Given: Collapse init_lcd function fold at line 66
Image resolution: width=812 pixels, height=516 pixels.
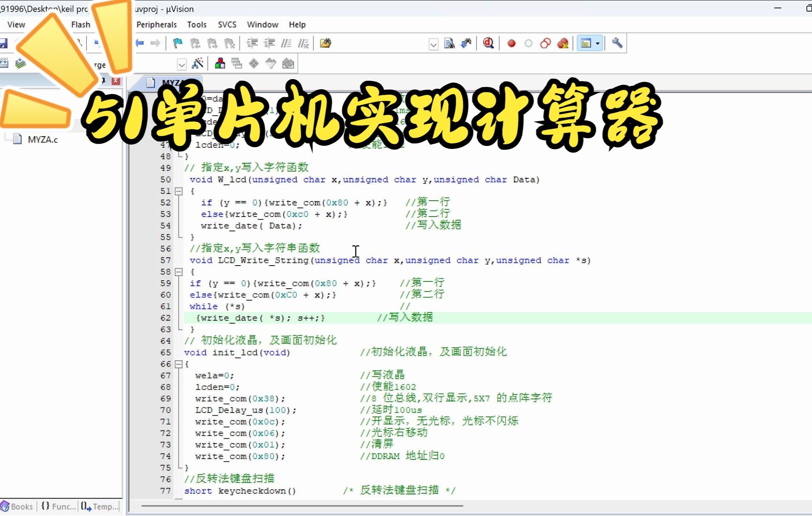Looking at the screenshot, I should 179,364.
